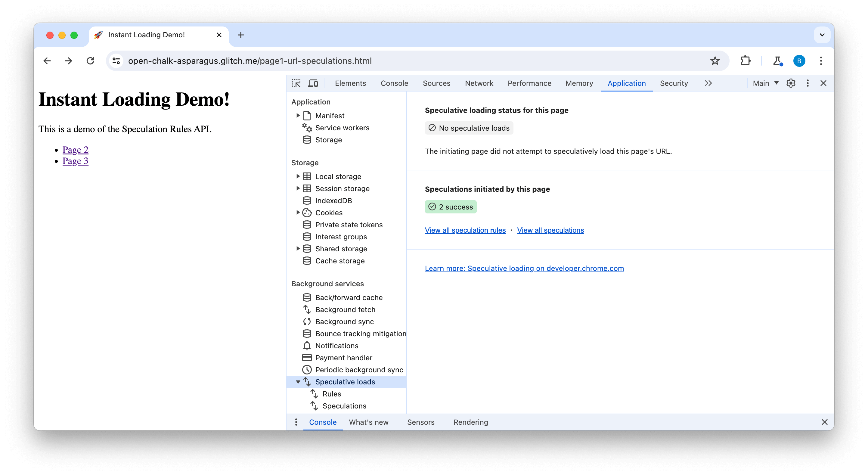Expand the Cookies tree item
Viewport: 868px width, 475px height.
(x=298, y=212)
